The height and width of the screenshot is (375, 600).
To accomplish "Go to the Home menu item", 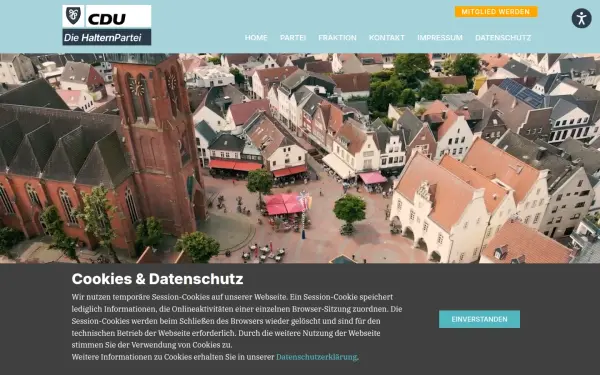I will [x=256, y=38].
